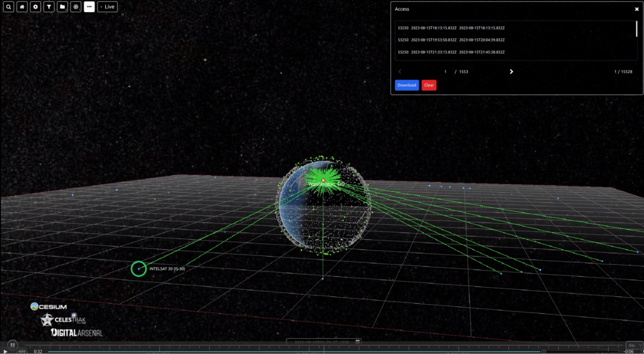Open the search tool
The width and height of the screenshot is (644, 354).
click(x=9, y=7)
